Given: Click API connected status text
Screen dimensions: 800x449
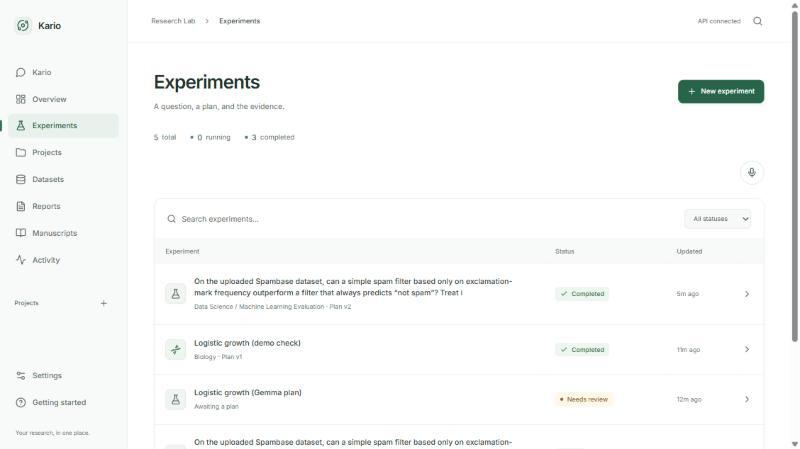Looking at the screenshot, I should point(719,21).
